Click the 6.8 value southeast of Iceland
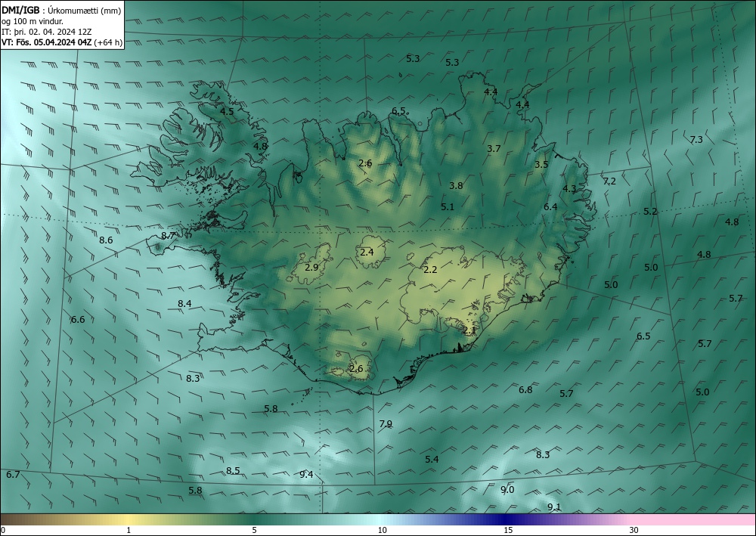This screenshot has width=756, height=536. (525, 389)
